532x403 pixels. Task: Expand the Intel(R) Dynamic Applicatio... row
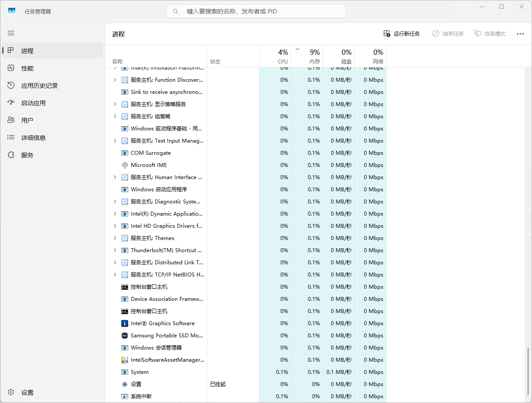115,214
